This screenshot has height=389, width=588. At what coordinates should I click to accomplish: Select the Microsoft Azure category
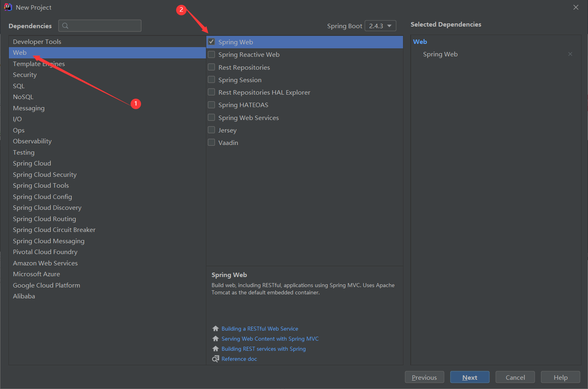tap(107, 274)
